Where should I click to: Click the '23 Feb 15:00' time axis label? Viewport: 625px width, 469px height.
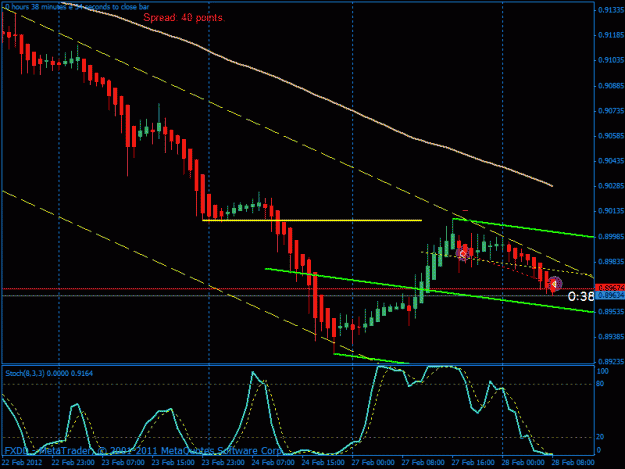coord(173,462)
